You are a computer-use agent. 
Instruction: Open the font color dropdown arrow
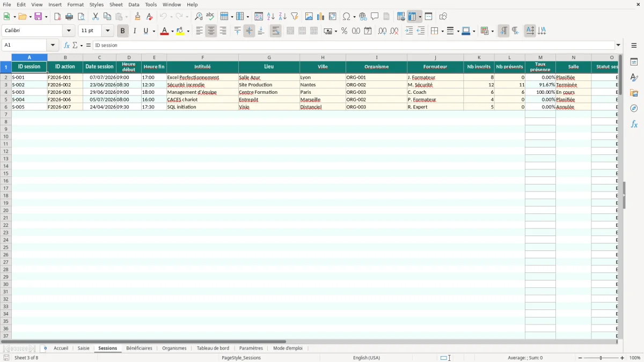coord(172,31)
